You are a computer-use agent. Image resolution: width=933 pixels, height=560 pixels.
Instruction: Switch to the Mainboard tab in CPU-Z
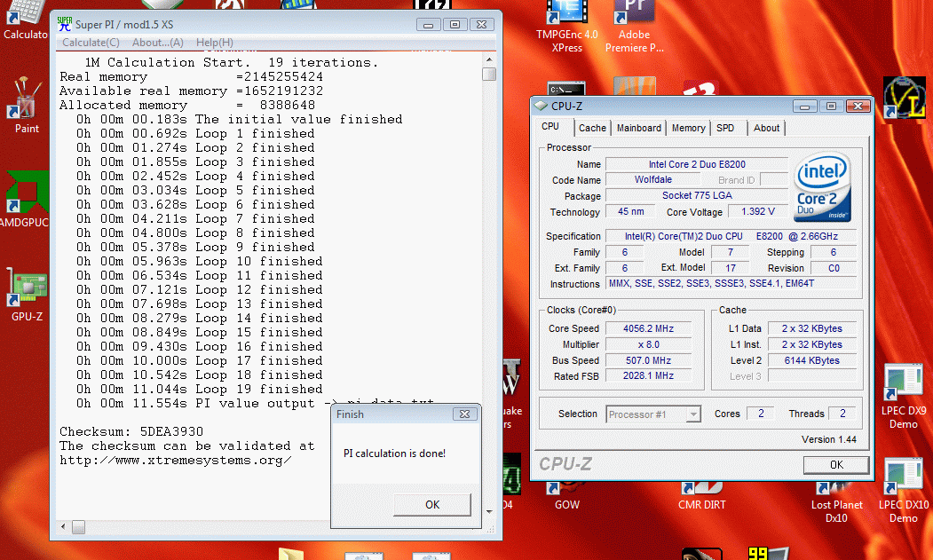pos(638,128)
